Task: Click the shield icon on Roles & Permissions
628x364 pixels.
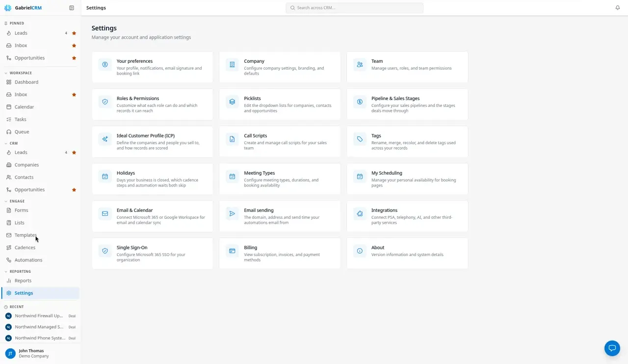Action: pyautogui.click(x=105, y=102)
